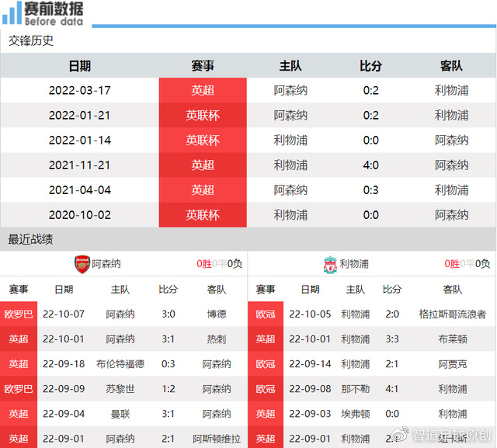Click the 4:1 score in Liverpool results
The width and height of the screenshot is (497, 448).
click(x=392, y=389)
